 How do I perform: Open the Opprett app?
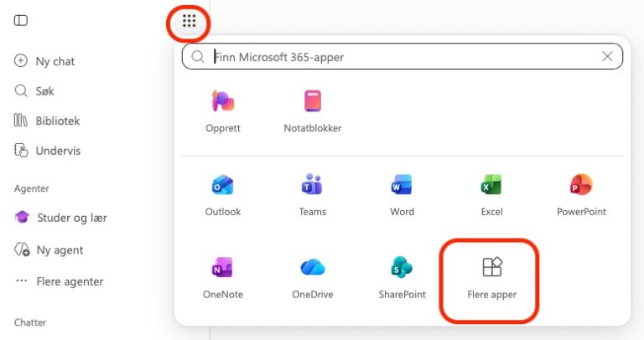[223, 111]
